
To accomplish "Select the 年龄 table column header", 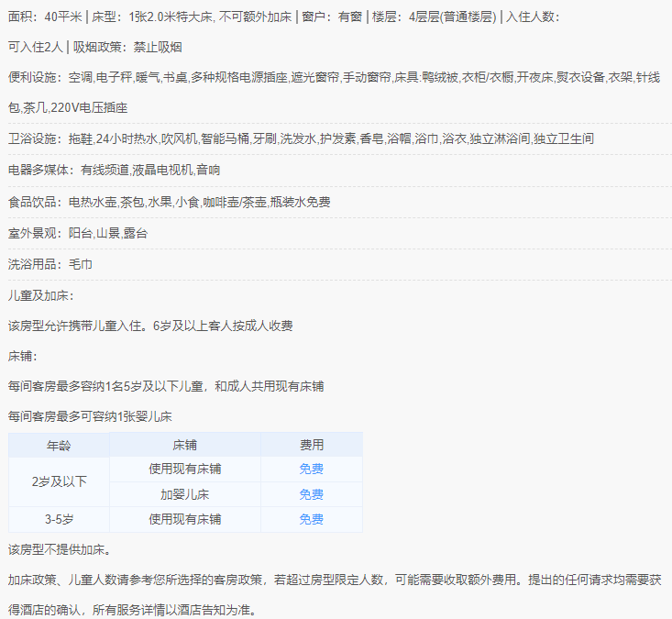I will pyautogui.click(x=60, y=446).
